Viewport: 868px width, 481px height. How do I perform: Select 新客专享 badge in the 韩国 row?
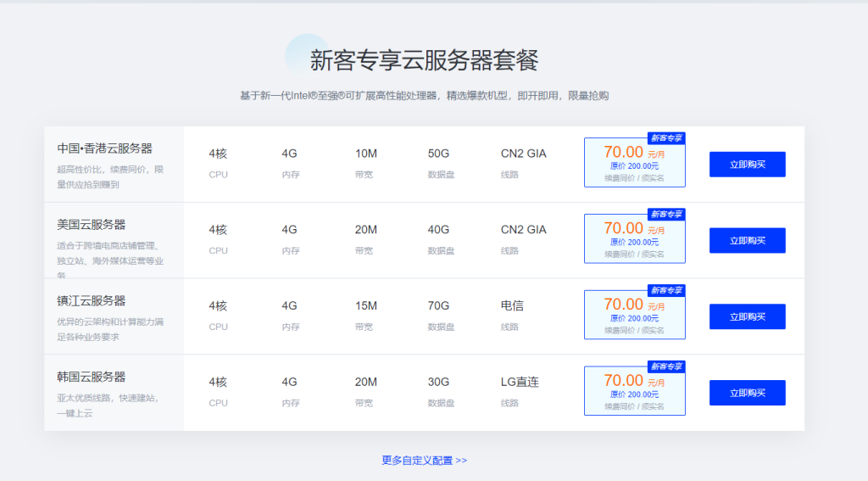pos(665,366)
